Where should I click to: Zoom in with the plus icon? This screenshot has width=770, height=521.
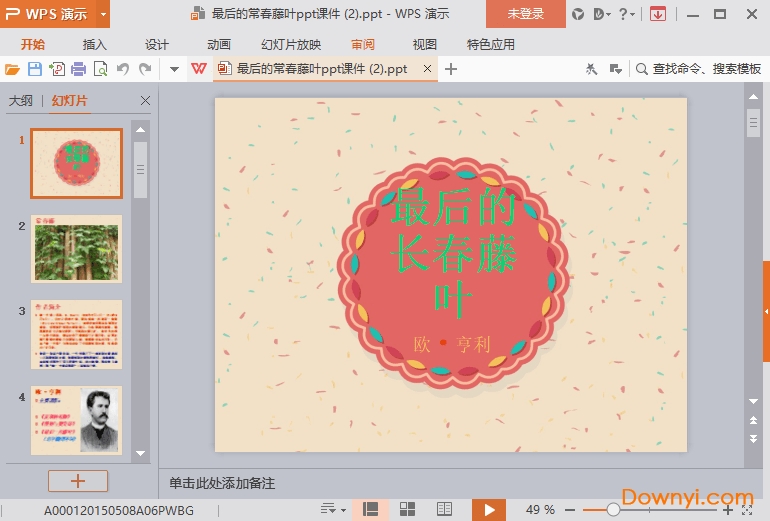coord(728,510)
